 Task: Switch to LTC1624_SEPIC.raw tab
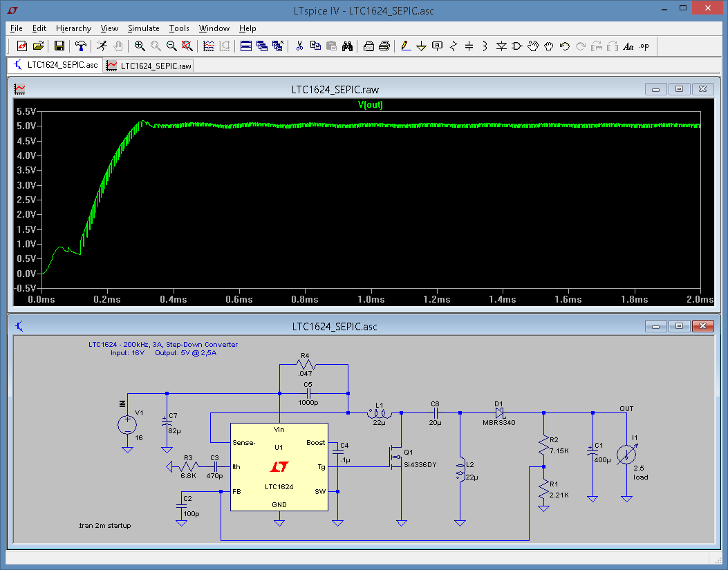click(148, 66)
